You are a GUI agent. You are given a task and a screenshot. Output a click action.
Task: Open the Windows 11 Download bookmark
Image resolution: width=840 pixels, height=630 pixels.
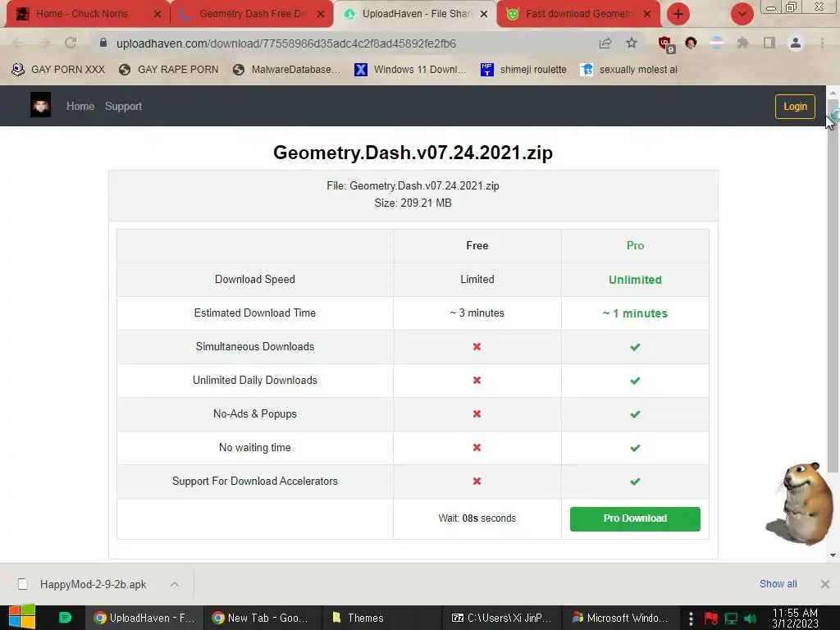pyautogui.click(x=410, y=70)
